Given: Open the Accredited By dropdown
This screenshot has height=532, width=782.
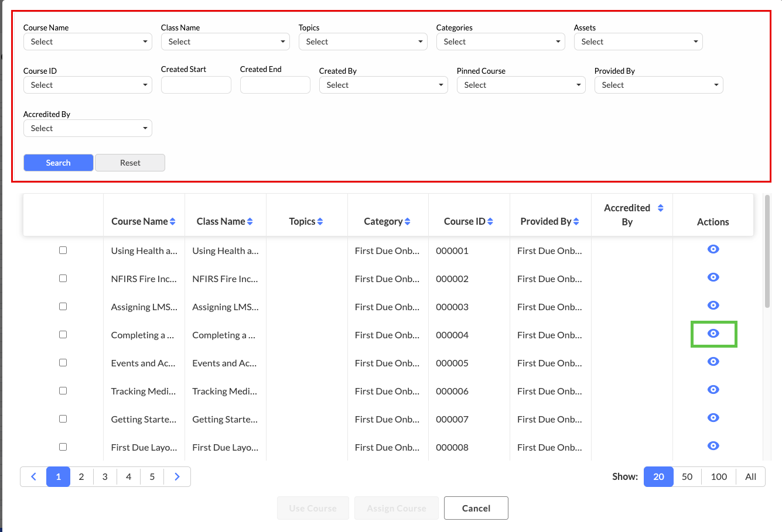Looking at the screenshot, I should pyautogui.click(x=88, y=128).
